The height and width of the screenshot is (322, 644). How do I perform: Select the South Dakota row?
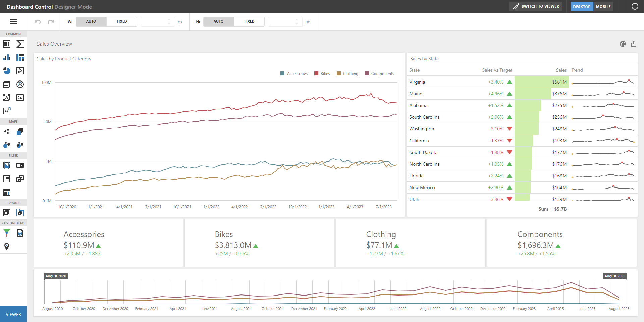tap(522, 152)
